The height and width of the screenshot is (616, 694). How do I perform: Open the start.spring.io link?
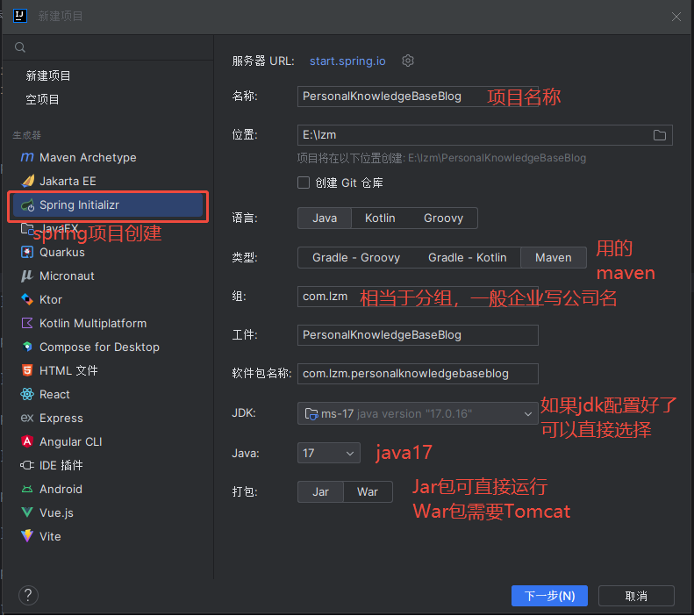tap(347, 61)
